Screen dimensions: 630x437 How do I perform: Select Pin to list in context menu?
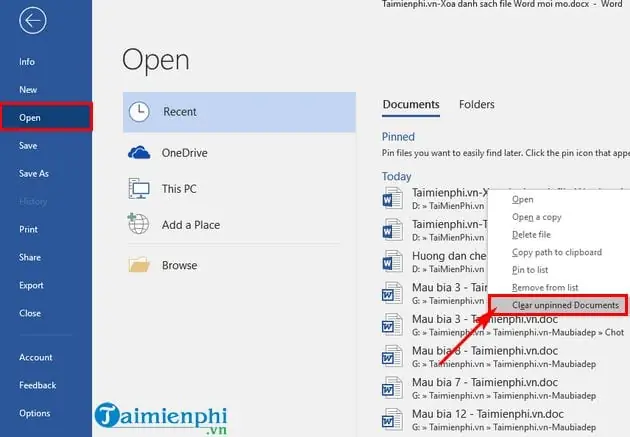point(530,270)
